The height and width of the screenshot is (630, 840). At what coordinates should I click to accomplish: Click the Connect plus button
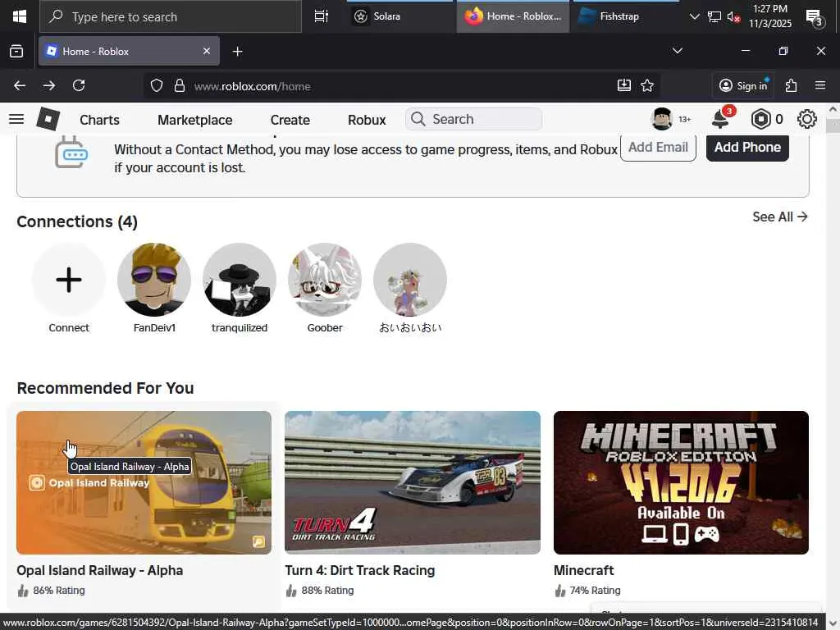pos(69,280)
